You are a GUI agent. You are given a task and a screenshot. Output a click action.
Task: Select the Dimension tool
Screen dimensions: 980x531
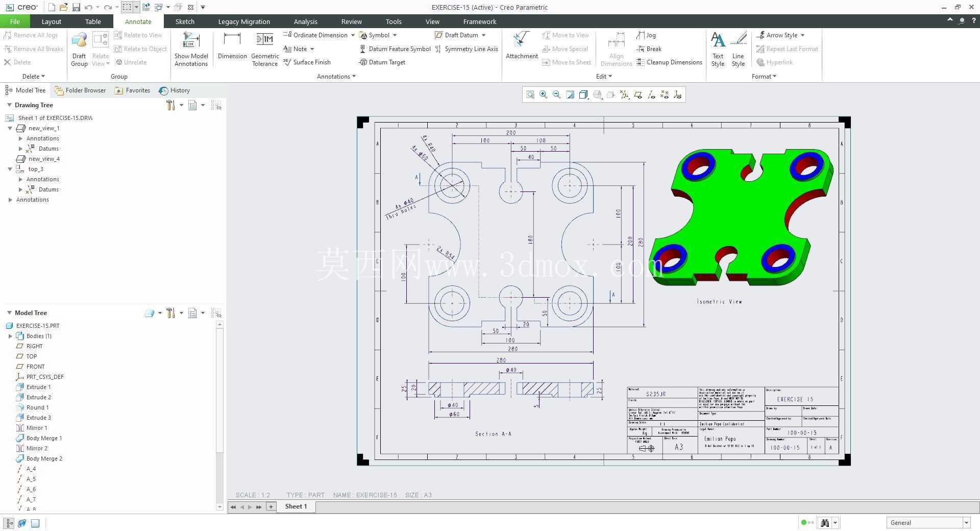(x=232, y=46)
